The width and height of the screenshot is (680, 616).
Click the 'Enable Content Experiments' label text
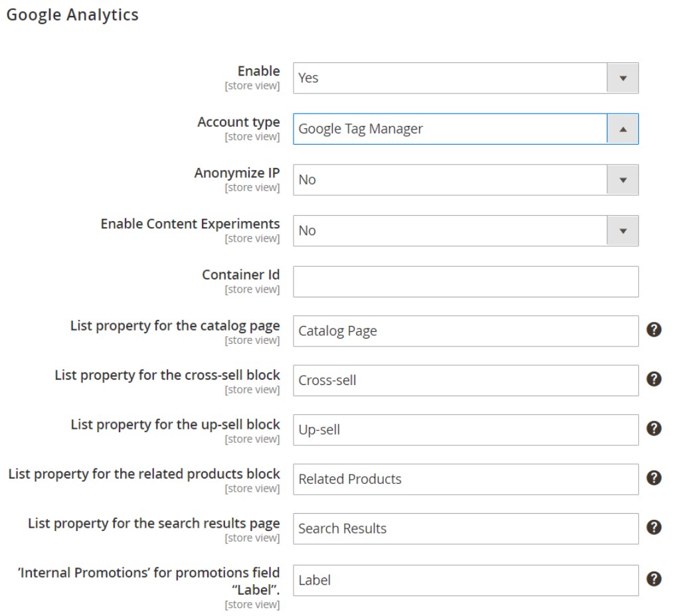click(x=190, y=224)
